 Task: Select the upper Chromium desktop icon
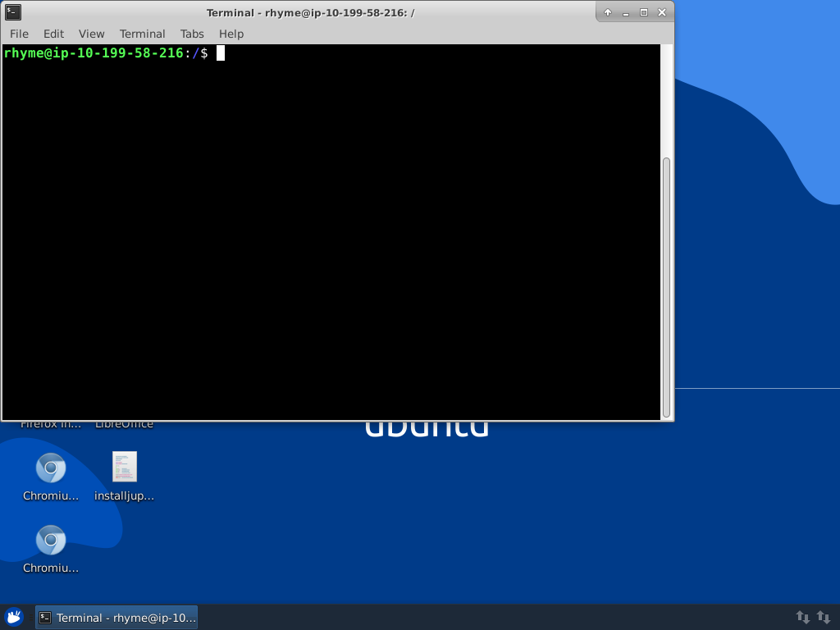(51, 477)
